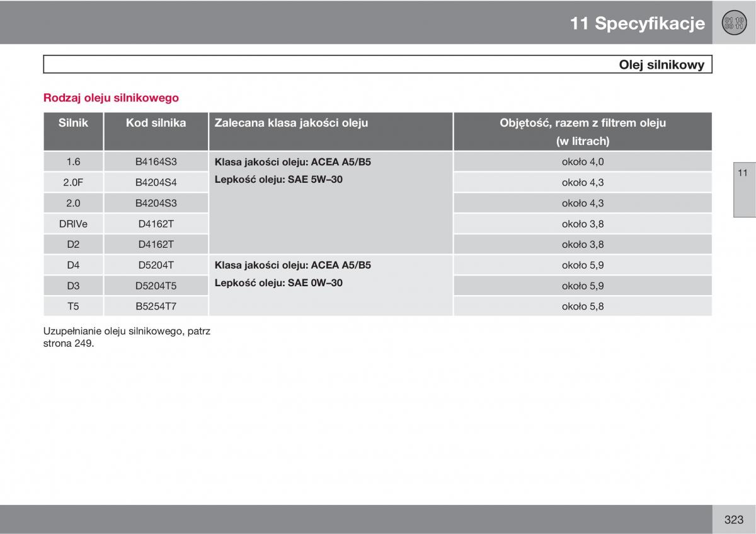Click the 'około 5,8' volume cell

coord(583,306)
